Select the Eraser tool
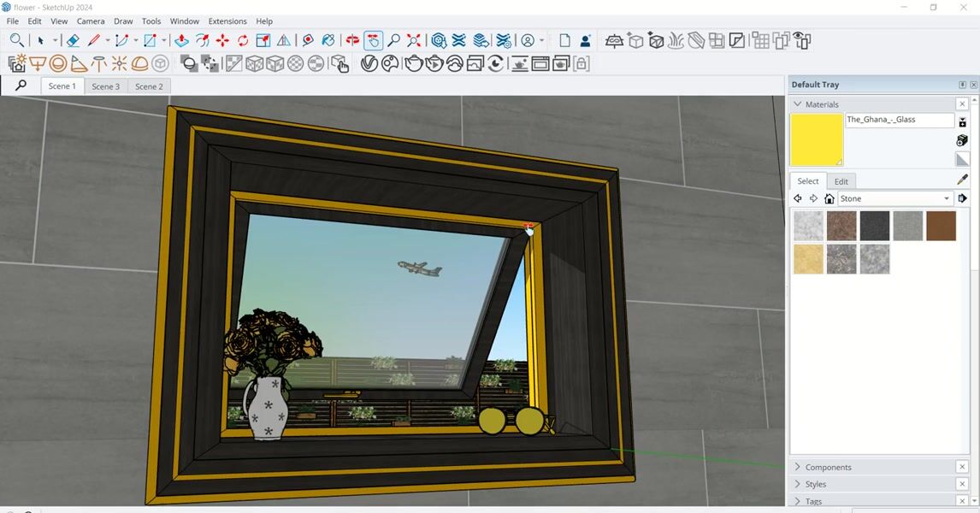The width and height of the screenshot is (980, 513). pos(73,40)
